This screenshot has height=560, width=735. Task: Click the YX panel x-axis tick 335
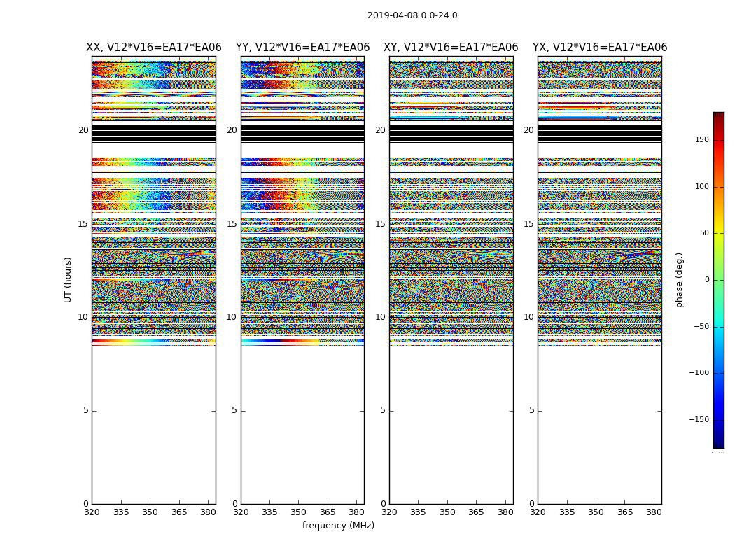567,512
